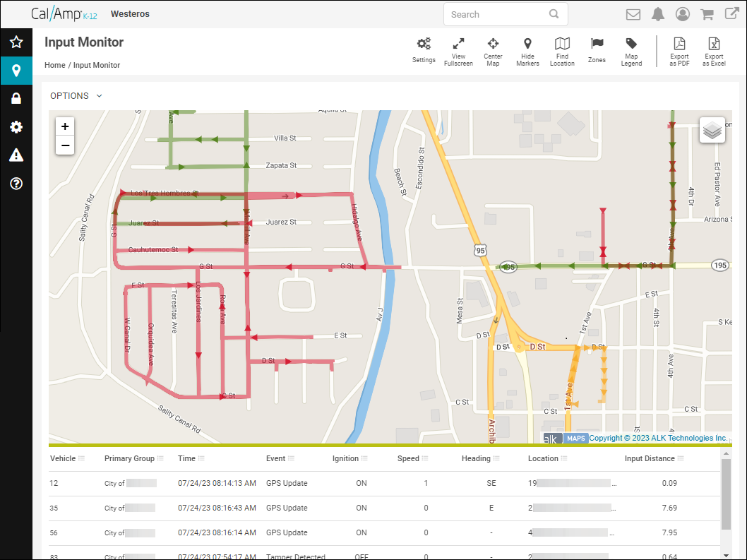Open Time column menu
This screenshot has height=560, width=747.
[201, 458]
